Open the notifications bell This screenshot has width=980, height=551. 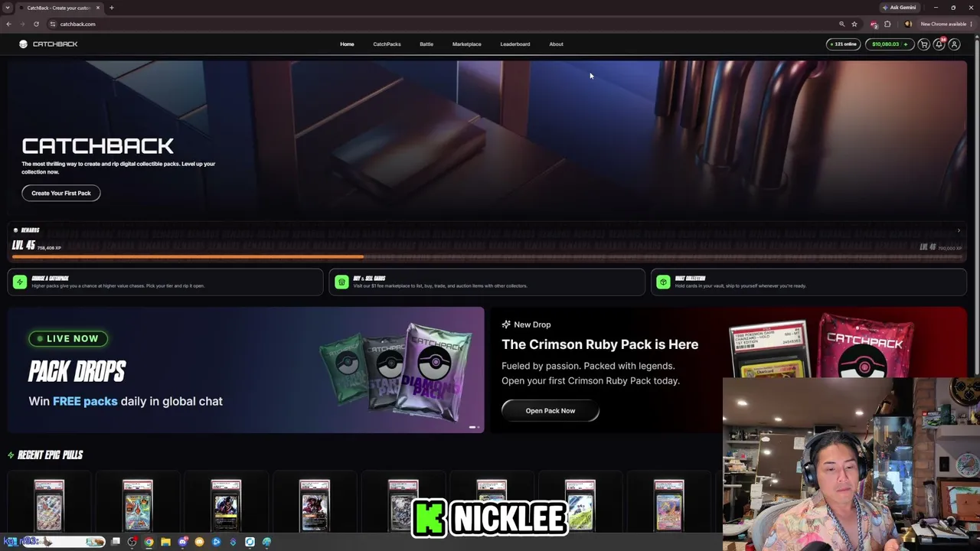(x=939, y=44)
